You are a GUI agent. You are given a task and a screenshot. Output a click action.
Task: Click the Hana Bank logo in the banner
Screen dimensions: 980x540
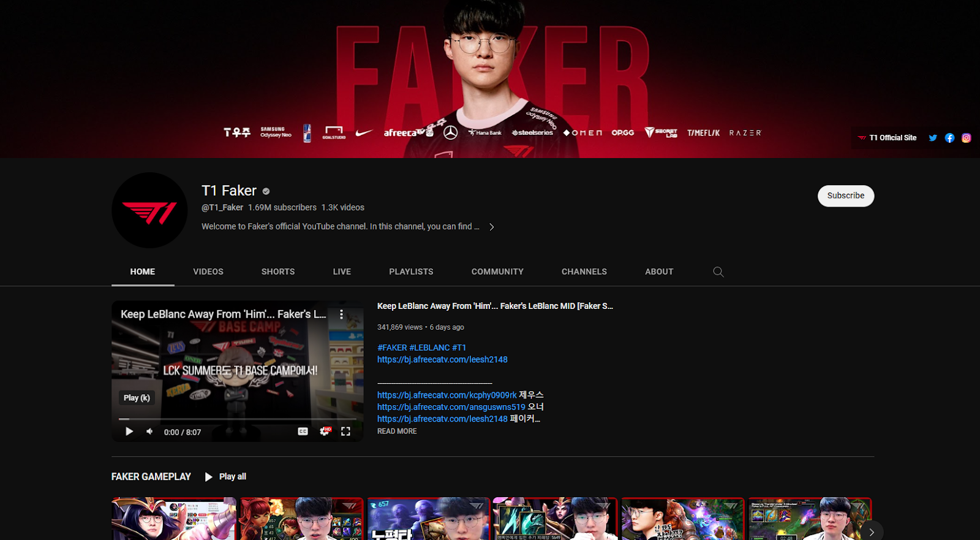pos(485,132)
